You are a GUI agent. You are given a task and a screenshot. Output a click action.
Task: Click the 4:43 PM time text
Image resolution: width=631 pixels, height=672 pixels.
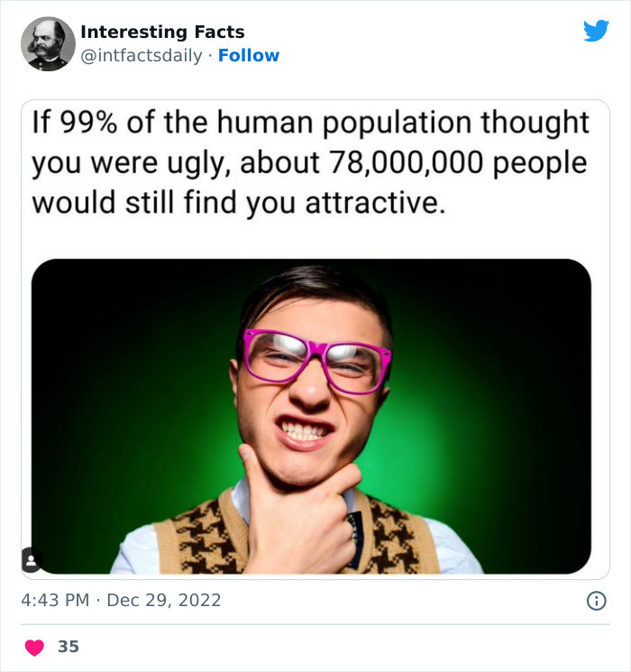tap(56, 600)
